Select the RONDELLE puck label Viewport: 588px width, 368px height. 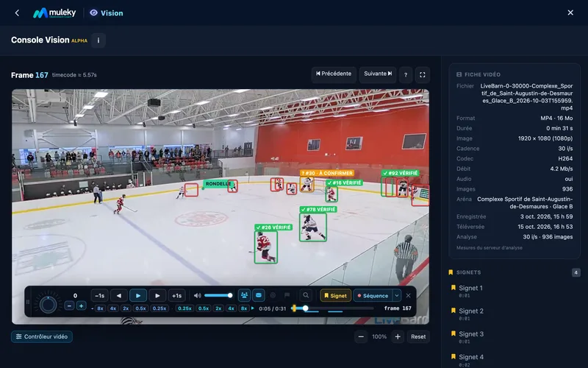[218, 183]
